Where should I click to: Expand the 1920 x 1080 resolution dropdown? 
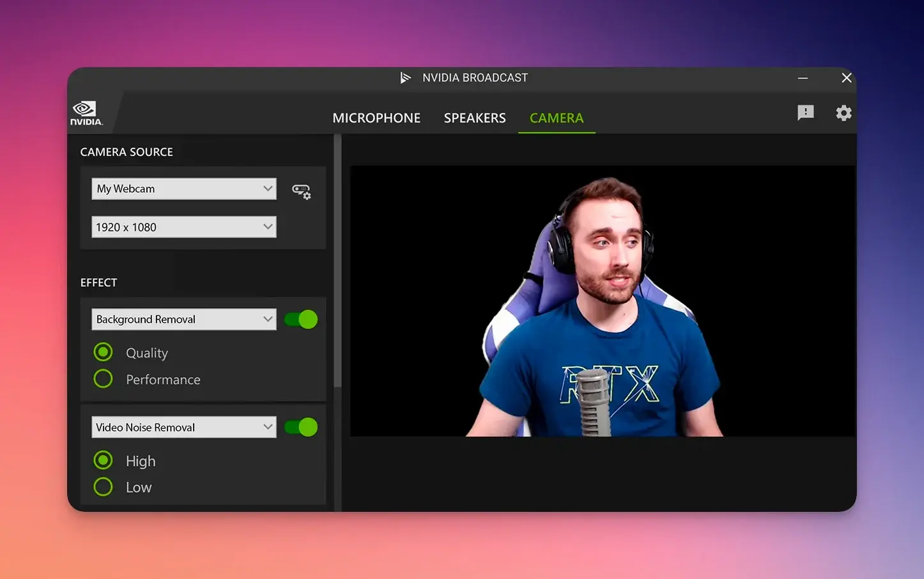click(183, 227)
